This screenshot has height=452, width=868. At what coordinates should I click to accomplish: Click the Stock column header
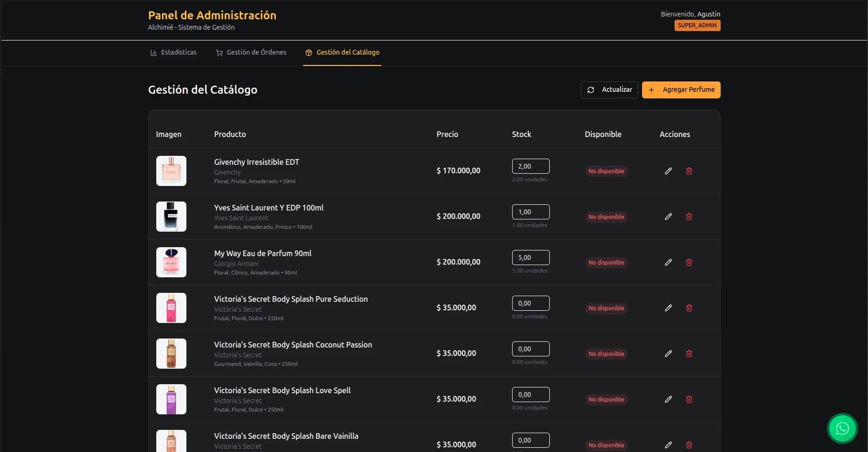pos(522,134)
